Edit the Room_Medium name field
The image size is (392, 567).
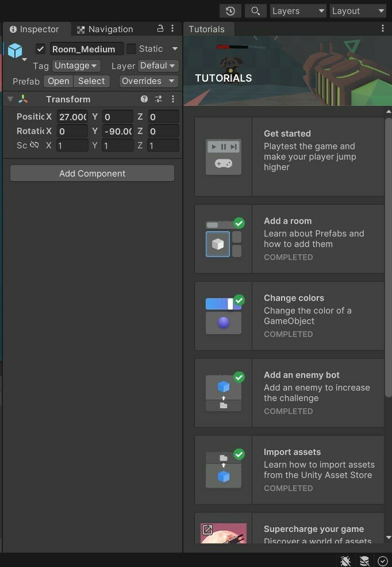[87, 49]
